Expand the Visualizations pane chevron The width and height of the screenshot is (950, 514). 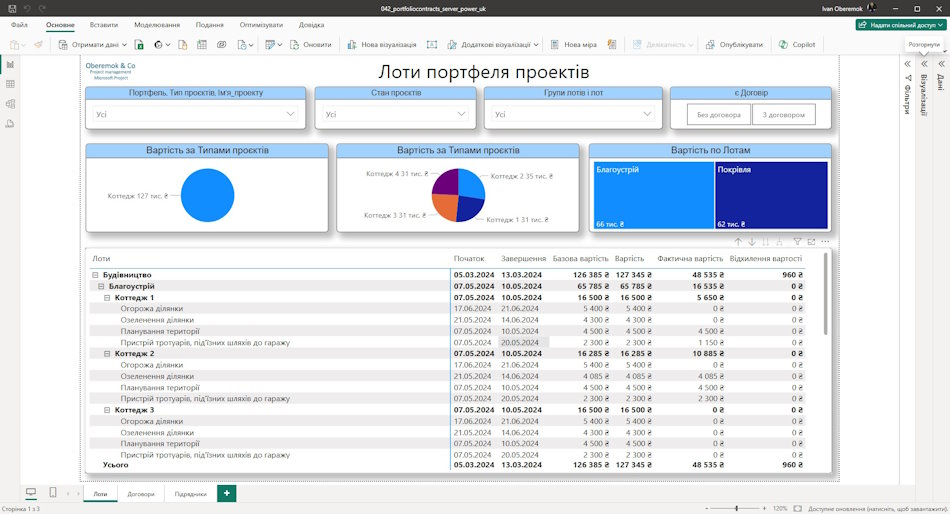925,64
